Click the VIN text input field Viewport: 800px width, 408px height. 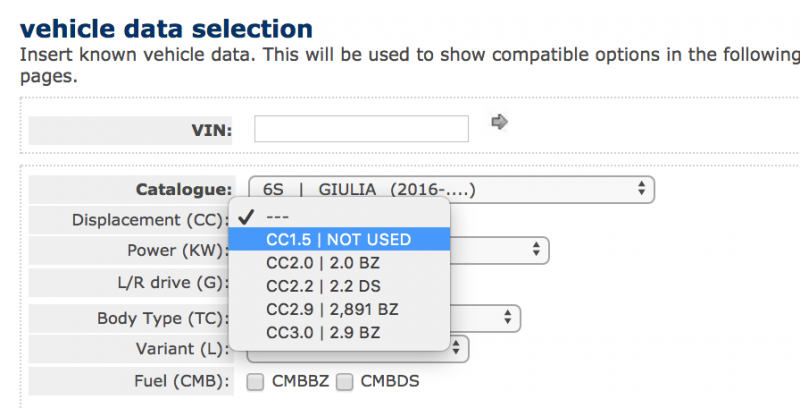[x=361, y=129]
